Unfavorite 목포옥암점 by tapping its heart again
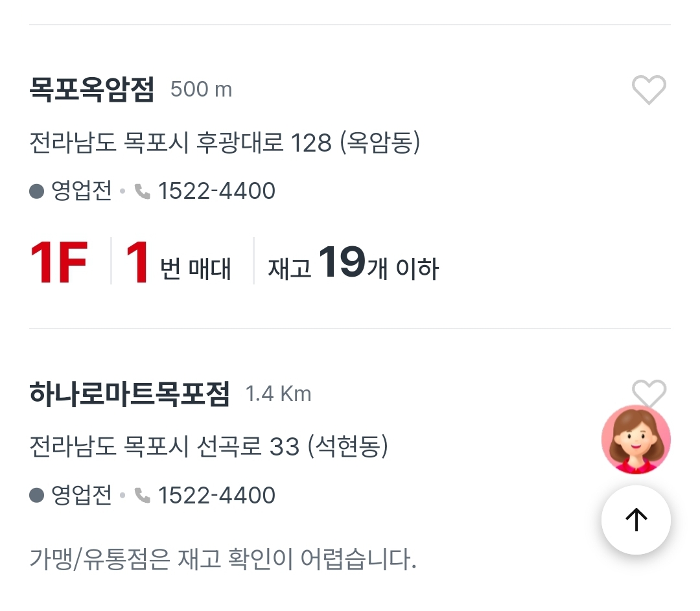Image resolution: width=700 pixels, height=611 pixels. tap(649, 91)
